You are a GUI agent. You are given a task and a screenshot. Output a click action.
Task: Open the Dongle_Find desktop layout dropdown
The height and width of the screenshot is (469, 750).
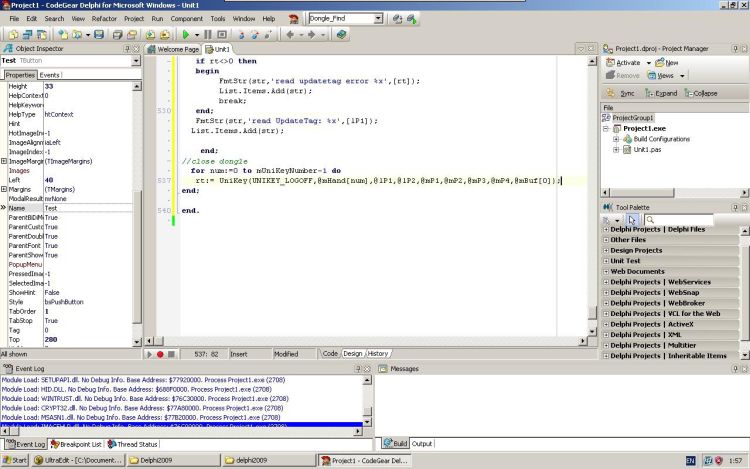378,19
